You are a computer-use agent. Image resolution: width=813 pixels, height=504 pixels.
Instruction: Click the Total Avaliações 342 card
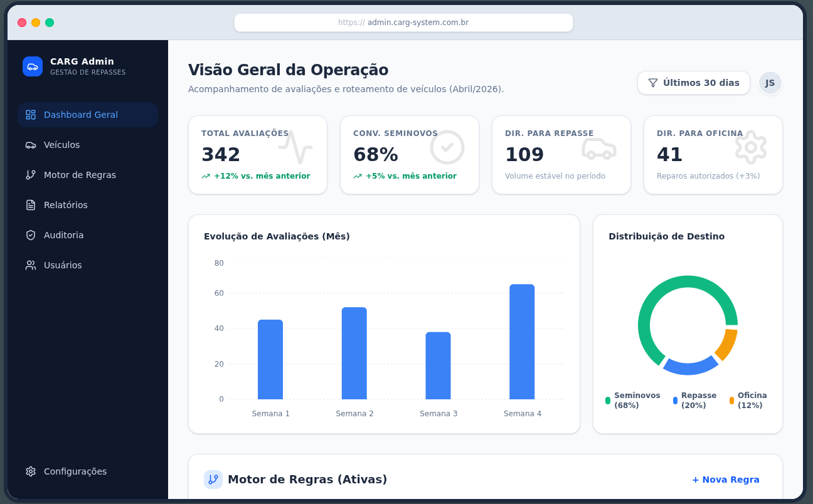[257, 154]
